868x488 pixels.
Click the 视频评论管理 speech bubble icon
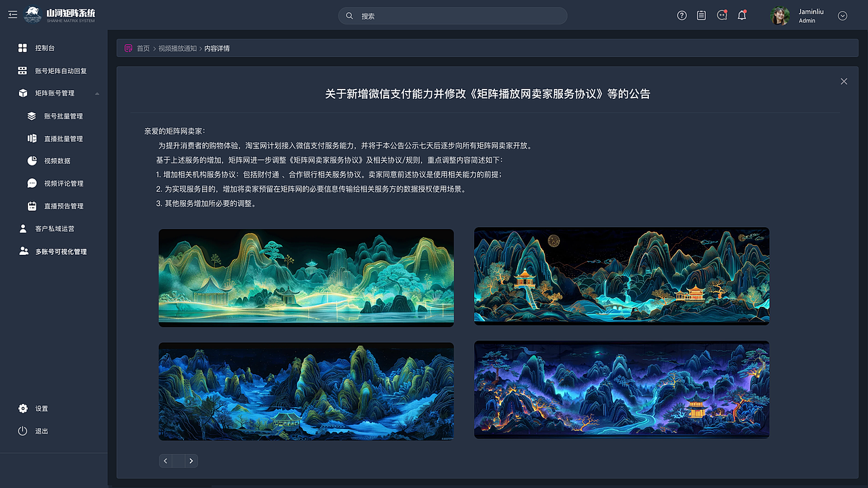tap(32, 183)
